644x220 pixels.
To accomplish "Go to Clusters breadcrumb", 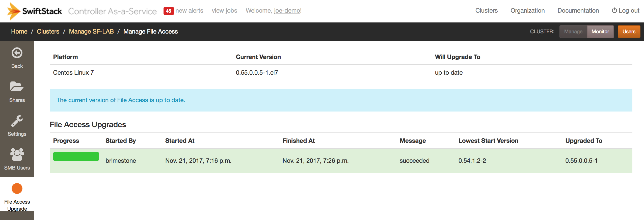I will pos(48,32).
